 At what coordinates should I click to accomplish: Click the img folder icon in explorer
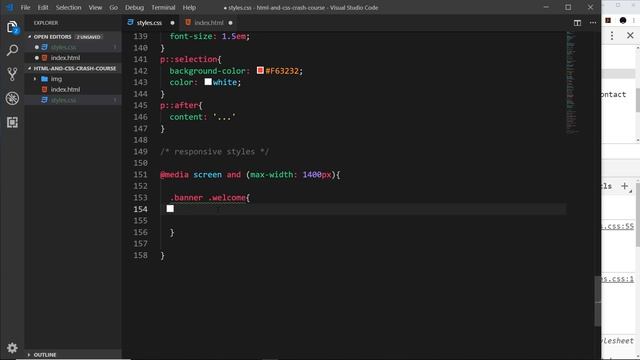click(44, 79)
